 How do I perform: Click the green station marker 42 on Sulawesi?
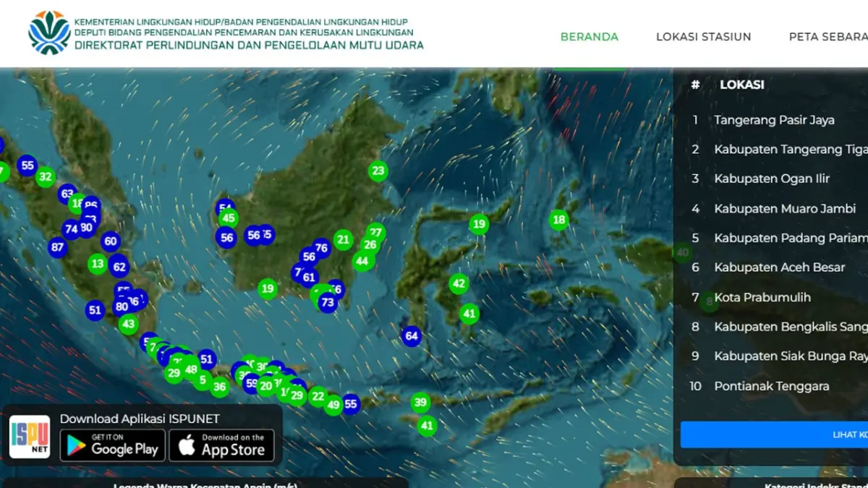click(459, 284)
